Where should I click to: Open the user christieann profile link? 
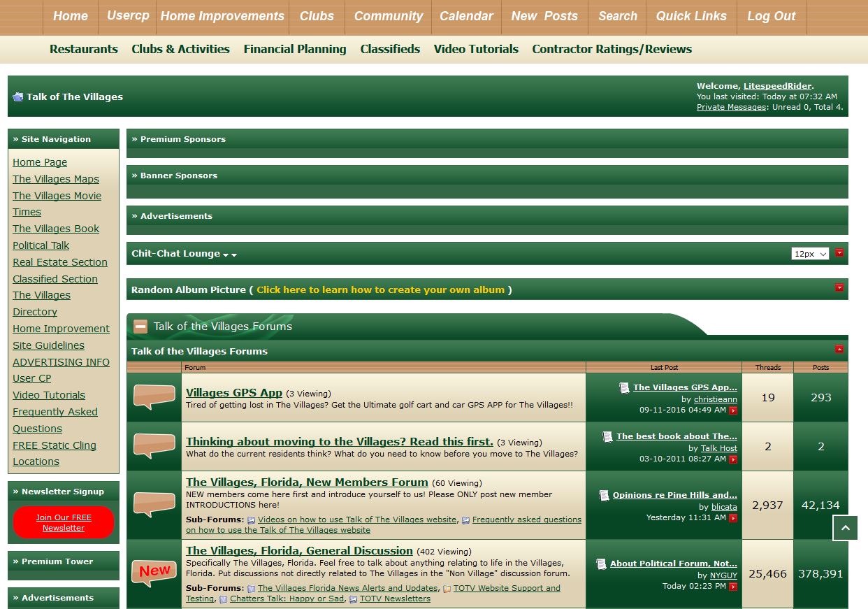click(x=716, y=399)
